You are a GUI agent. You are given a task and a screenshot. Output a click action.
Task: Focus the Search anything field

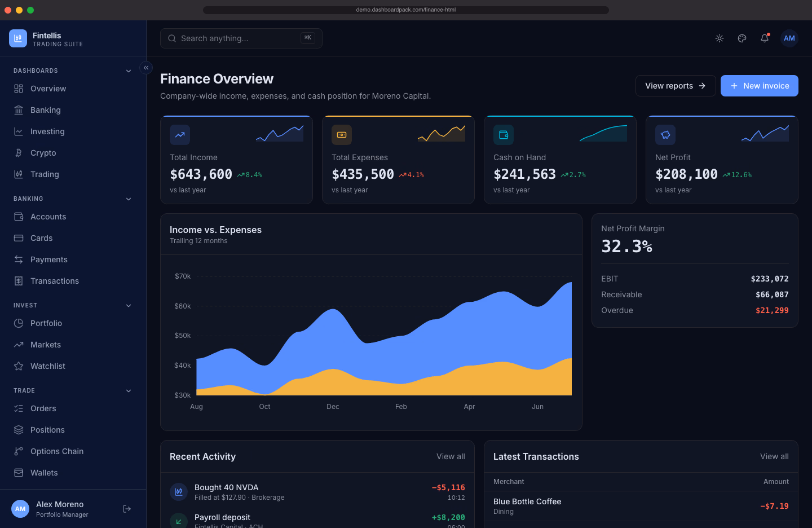coord(241,38)
